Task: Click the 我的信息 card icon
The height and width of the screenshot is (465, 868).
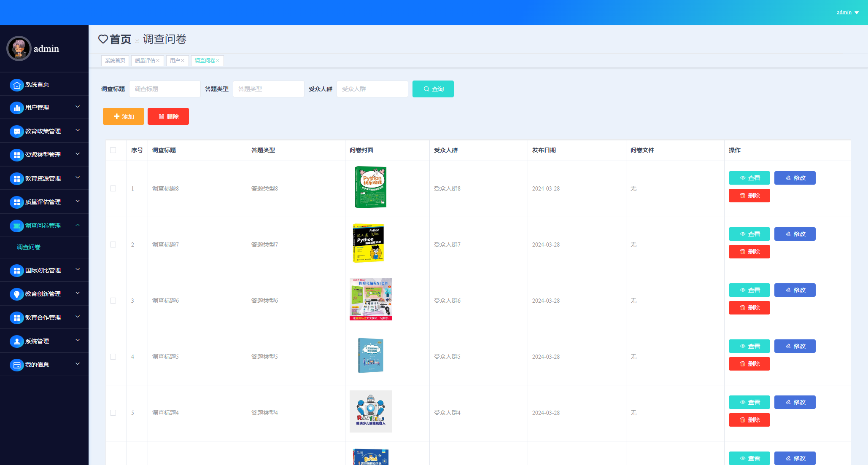Action: pos(16,365)
